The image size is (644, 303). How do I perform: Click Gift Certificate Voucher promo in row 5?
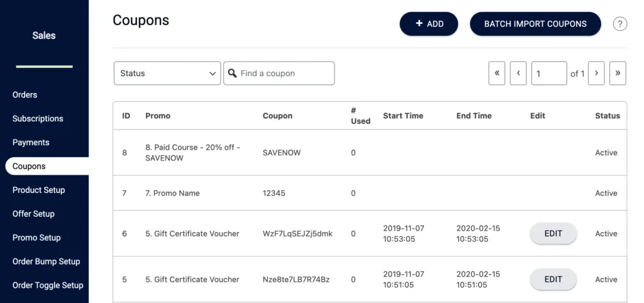192,280
